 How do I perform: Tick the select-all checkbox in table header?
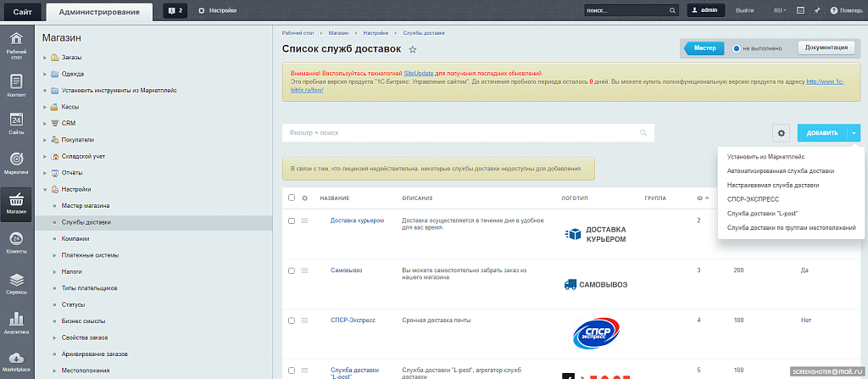click(292, 198)
